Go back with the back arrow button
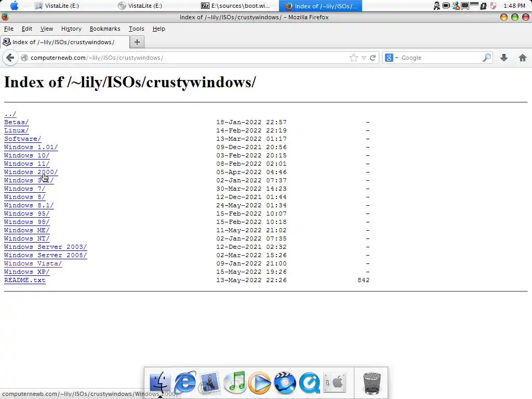Viewport: 532px width, 399px height. click(x=10, y=58)
